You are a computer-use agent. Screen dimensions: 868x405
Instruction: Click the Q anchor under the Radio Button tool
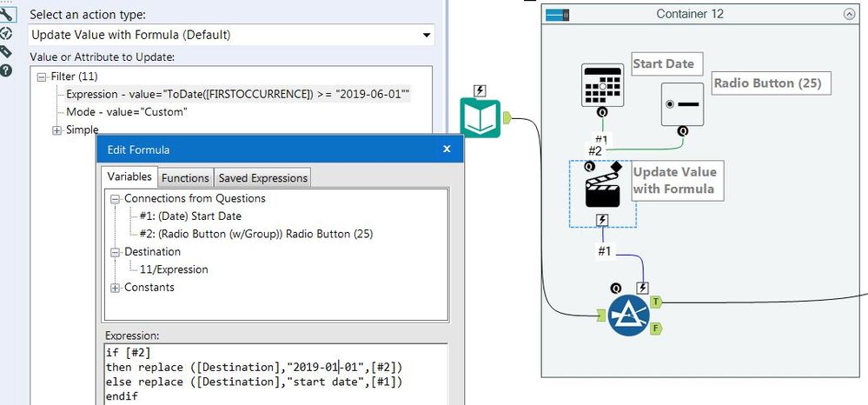(x=683, y=131)
